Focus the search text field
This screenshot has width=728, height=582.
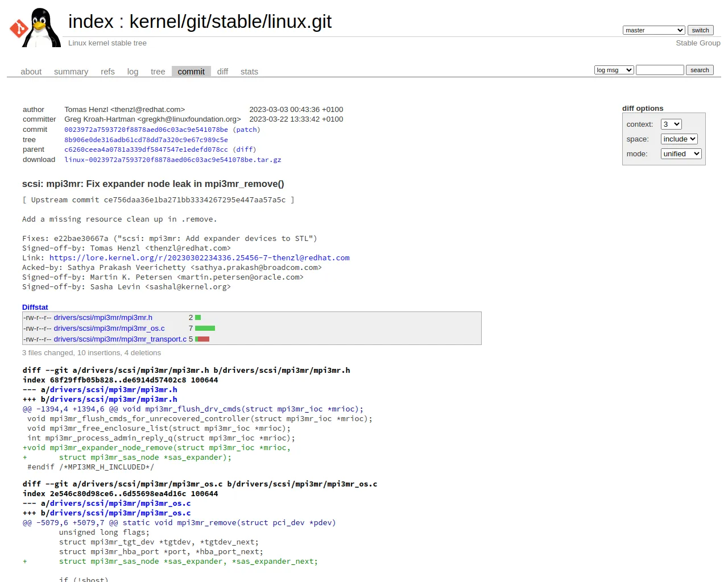tap(660, 70)
